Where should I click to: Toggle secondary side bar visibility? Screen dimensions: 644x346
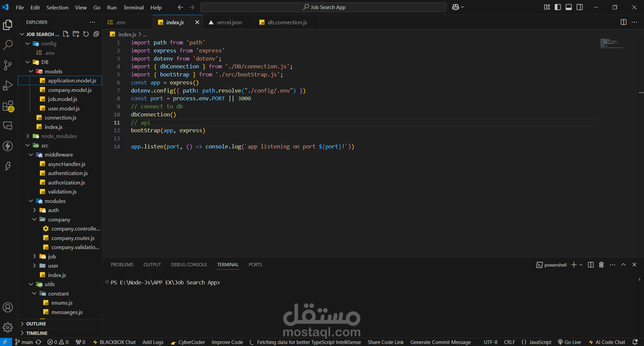580,7
